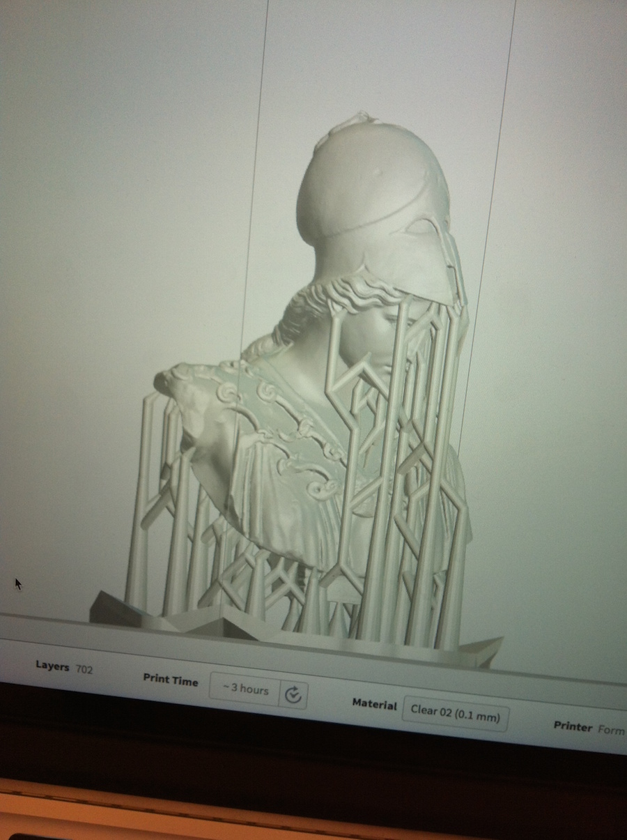Click the Print Time label
This screenshot has width=627, height=840.
pyautogui.click(x=171, y=680)
